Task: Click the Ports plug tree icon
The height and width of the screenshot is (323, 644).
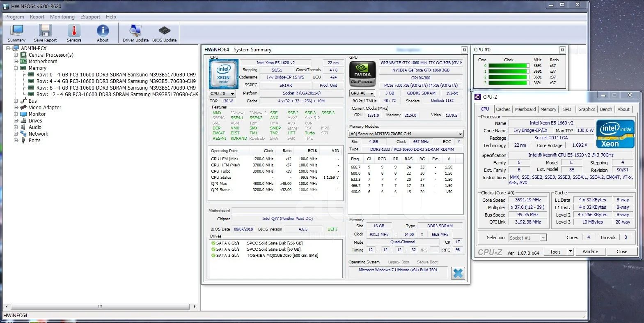Action: click(x=23, y=140)
